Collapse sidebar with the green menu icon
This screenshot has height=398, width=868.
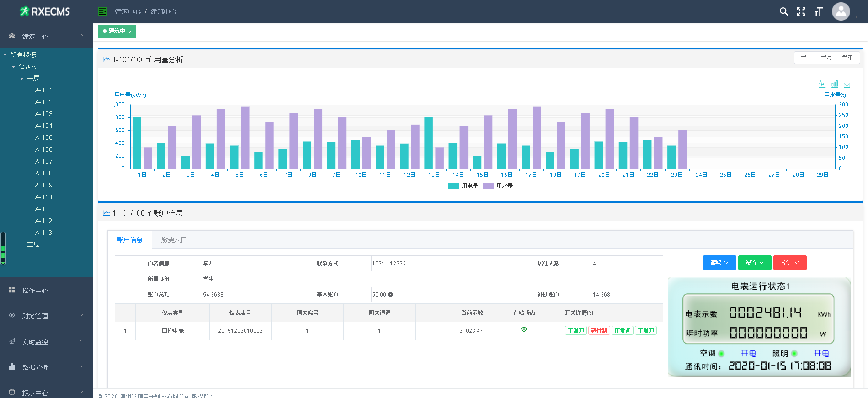point(102,11)
